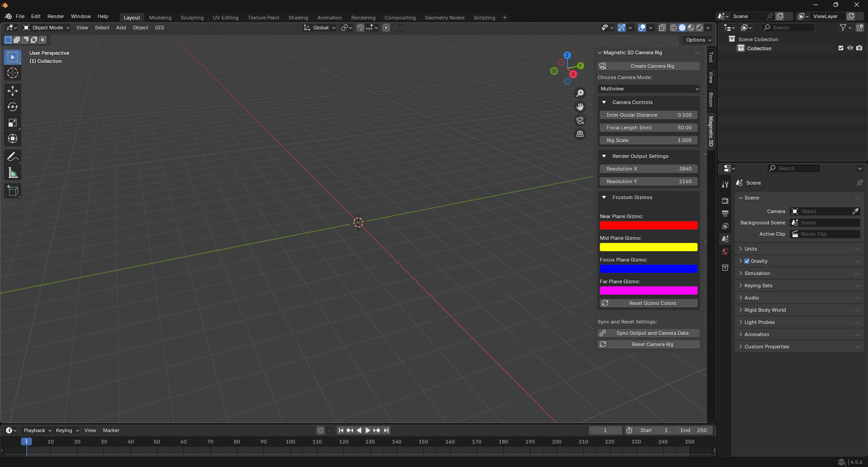Open the GIS menu in viewport header
The height and width of the screenshot is (467, 868).
coord(160,28)
